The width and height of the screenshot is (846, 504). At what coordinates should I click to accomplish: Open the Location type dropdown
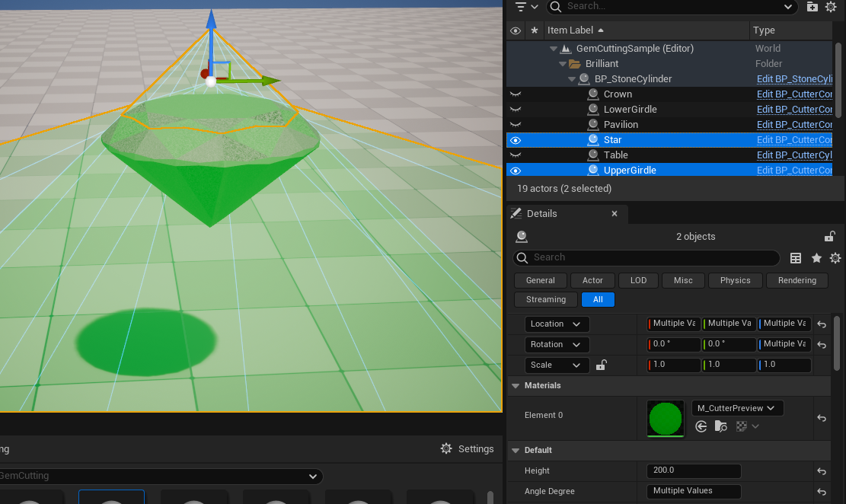coord(557,324)
